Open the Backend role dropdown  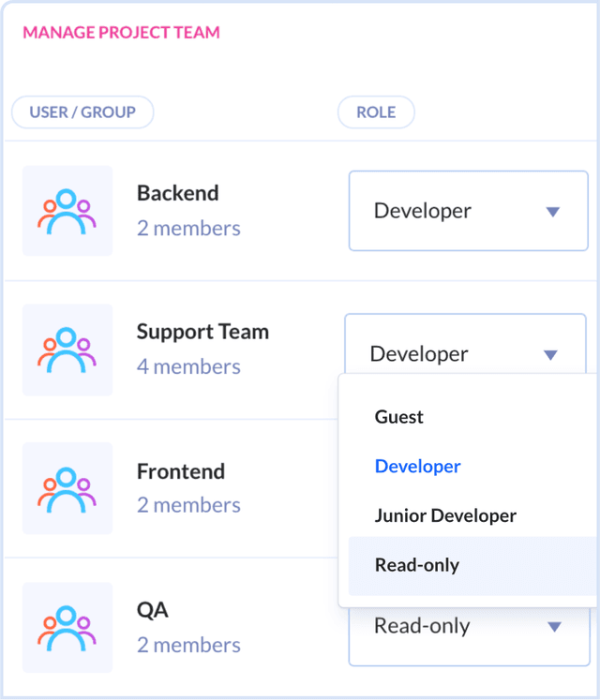[467, 211]
